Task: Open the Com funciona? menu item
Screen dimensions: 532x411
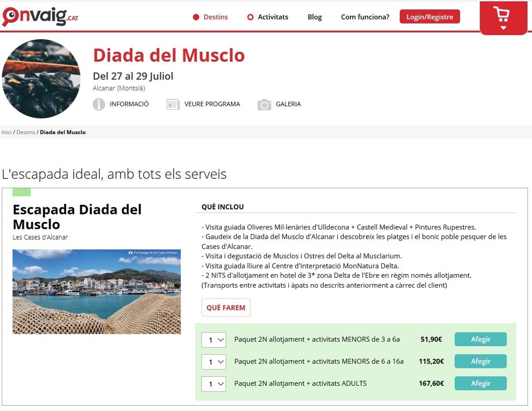Action: 365,17
